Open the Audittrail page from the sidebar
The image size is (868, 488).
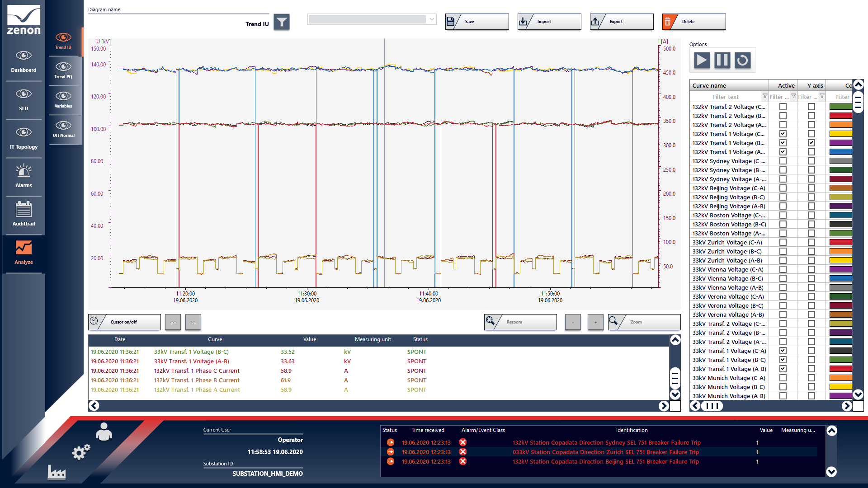click(24, 215)
